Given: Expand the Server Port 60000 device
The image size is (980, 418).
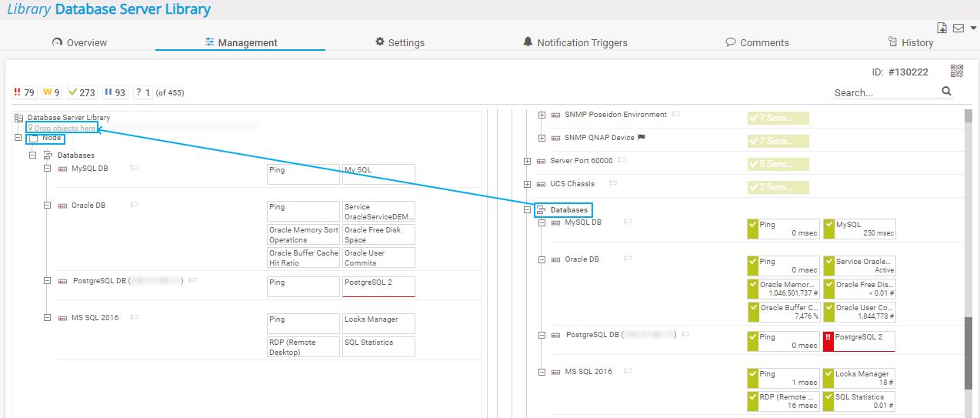Looking at the screenshot, I should click(x=527, y=162).
